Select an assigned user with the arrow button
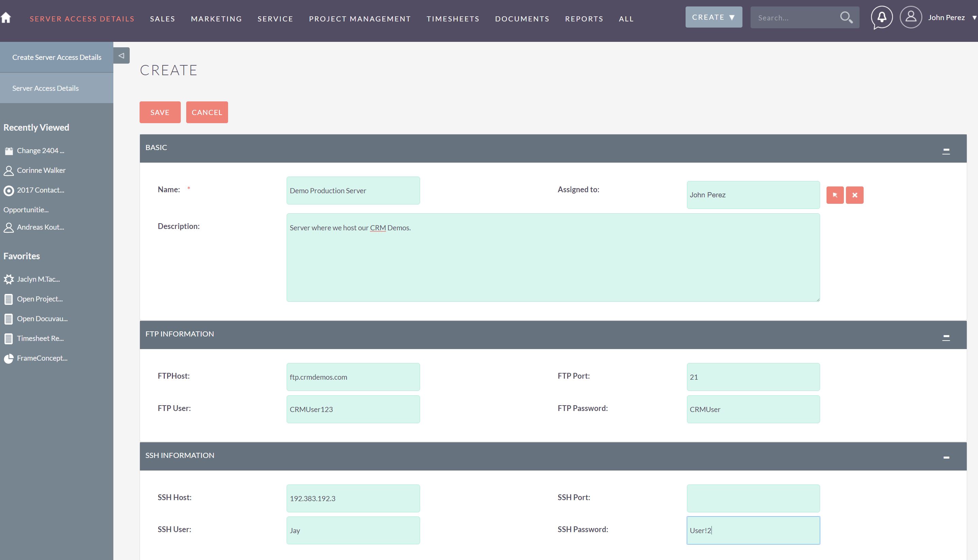This screenshot has height=560, width=978. tap(835, 195)
